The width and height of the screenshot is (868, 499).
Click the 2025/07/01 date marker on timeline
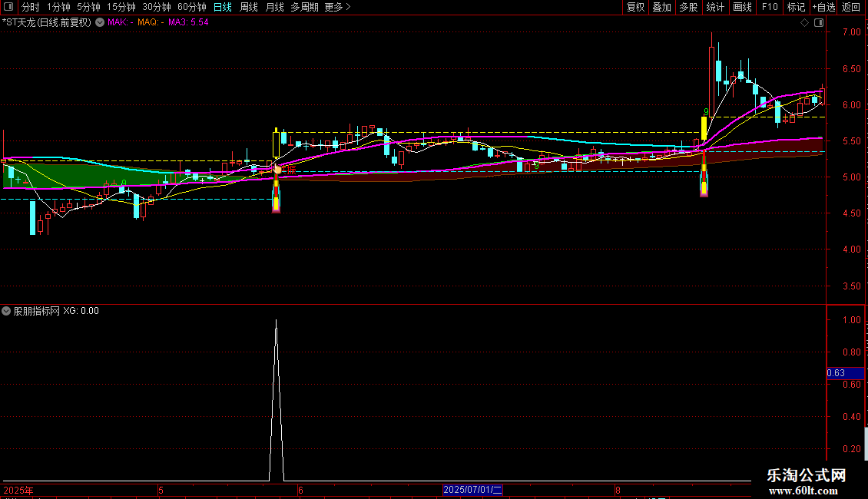tap(472, 490)
